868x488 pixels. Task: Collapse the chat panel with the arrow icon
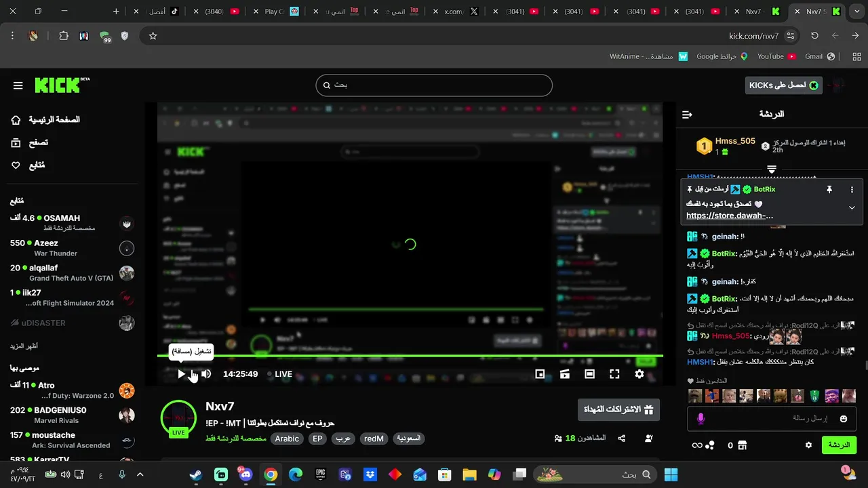(x=687, y=115)
